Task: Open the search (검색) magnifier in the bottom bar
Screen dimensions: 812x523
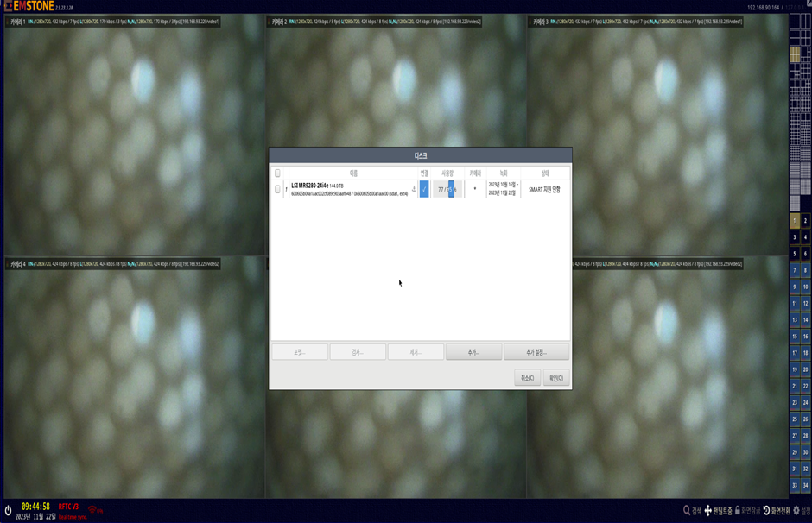Action: tap(687, 511)
